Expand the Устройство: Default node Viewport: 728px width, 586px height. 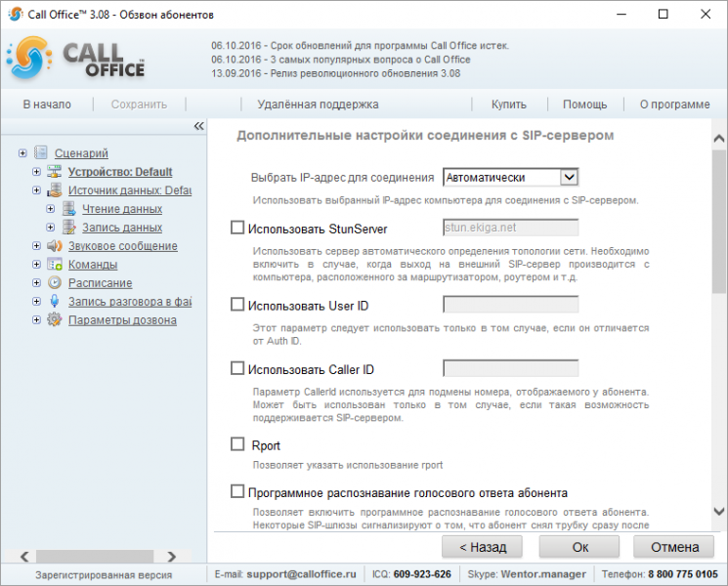pyautogui.click(x=36, y=172)
